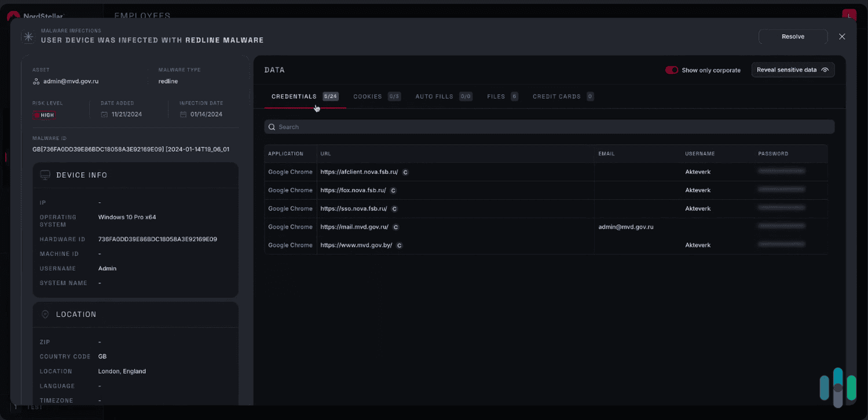Disable the Show only corporate toggle
This screenshot has width=868, height=420.
coord(672,70)
